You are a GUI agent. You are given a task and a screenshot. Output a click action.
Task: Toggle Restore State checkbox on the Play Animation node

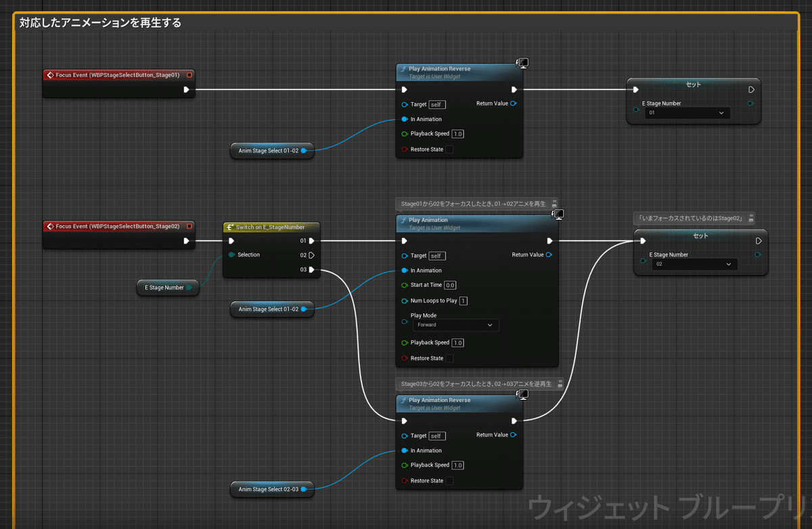coord(449,359)
